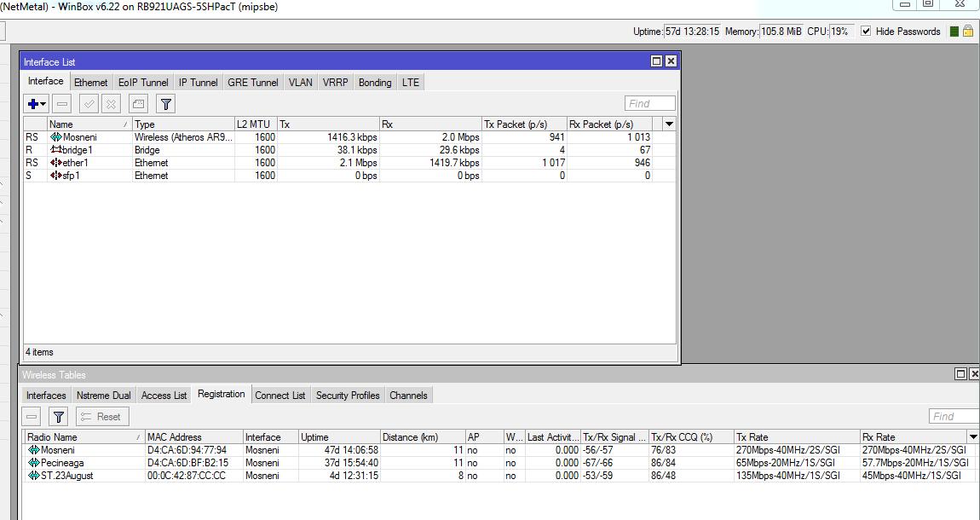Click the Mosneni wireless interface icon in Interface List
Viewport: 980px width, 520px height.
55,137
